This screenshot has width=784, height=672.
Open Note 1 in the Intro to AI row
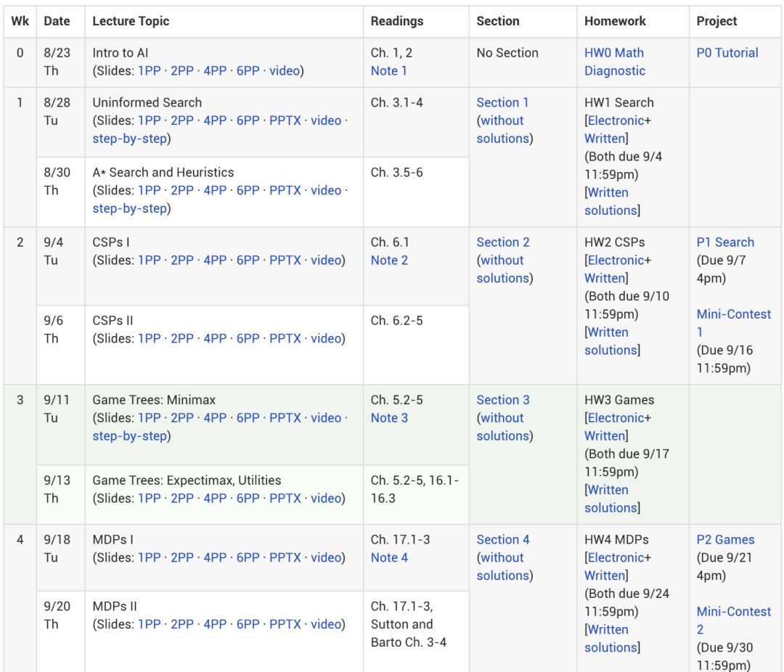[388, 70]
